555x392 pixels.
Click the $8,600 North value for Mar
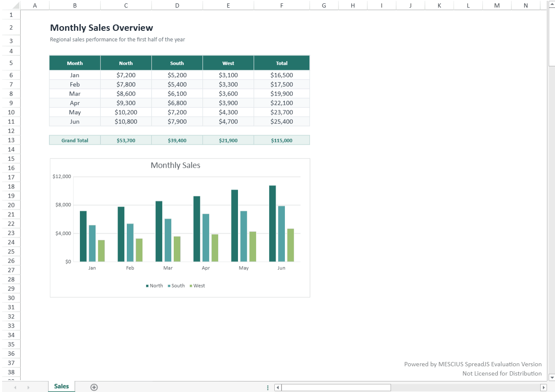(x=126, y=94)
